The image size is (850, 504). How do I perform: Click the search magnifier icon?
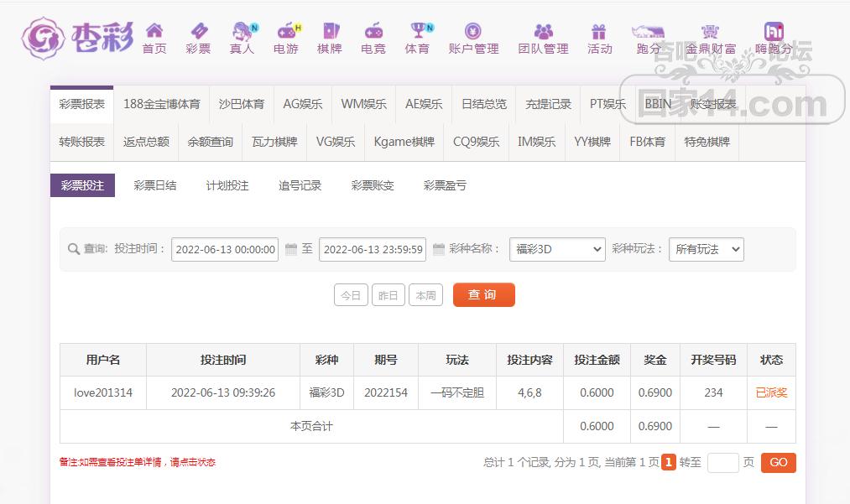[74, 249]
